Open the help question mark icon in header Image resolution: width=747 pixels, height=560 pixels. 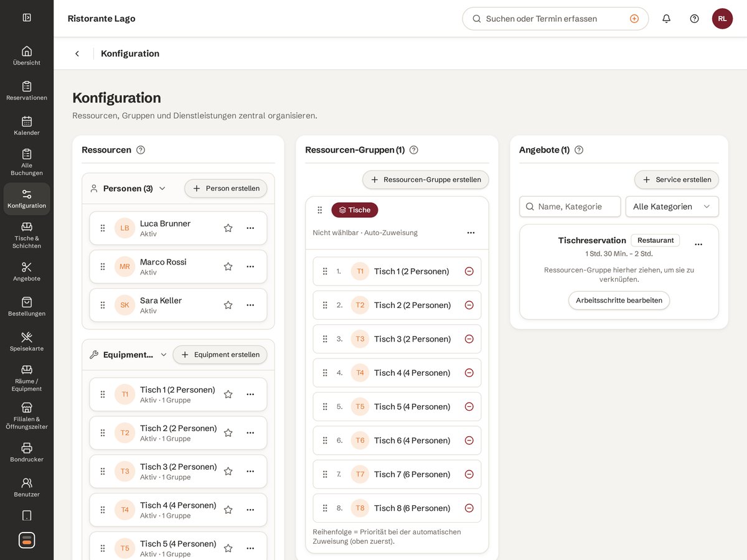(694, 19)
